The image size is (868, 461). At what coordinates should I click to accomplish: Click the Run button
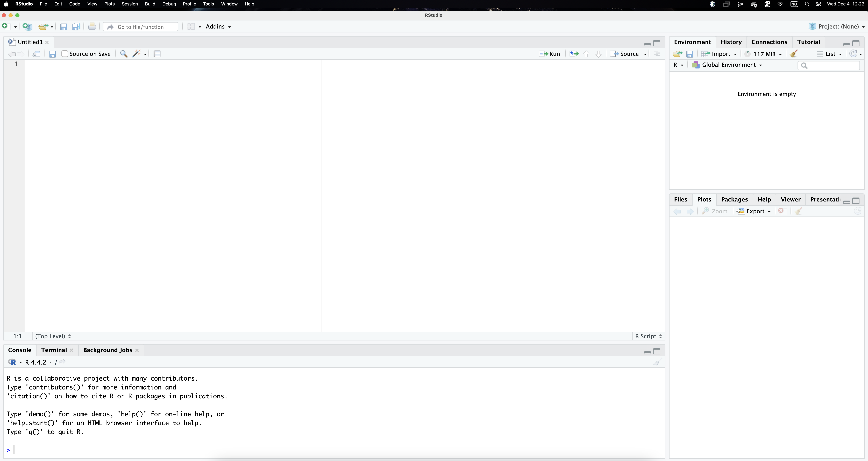pos(550,54)
